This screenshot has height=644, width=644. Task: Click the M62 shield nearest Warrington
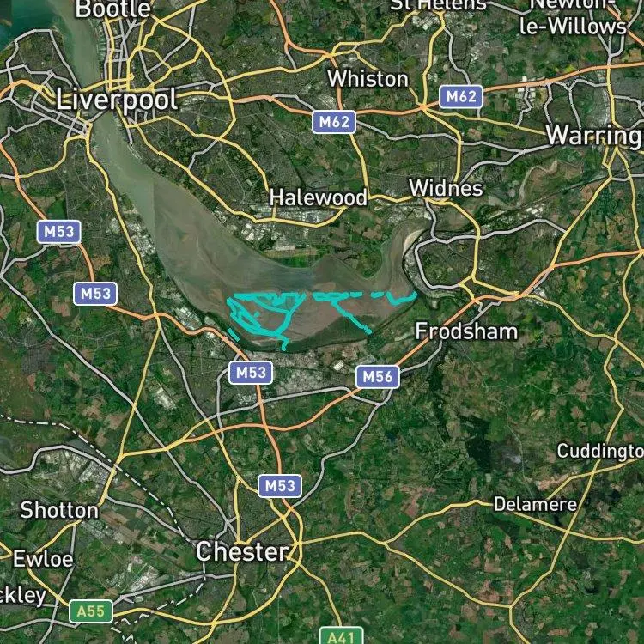click(461, 97)
